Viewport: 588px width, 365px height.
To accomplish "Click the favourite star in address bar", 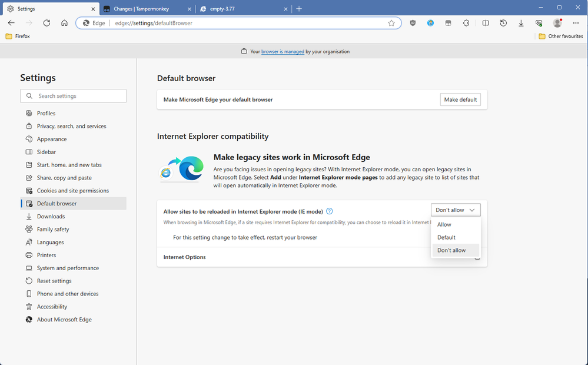I will (391, 23).
